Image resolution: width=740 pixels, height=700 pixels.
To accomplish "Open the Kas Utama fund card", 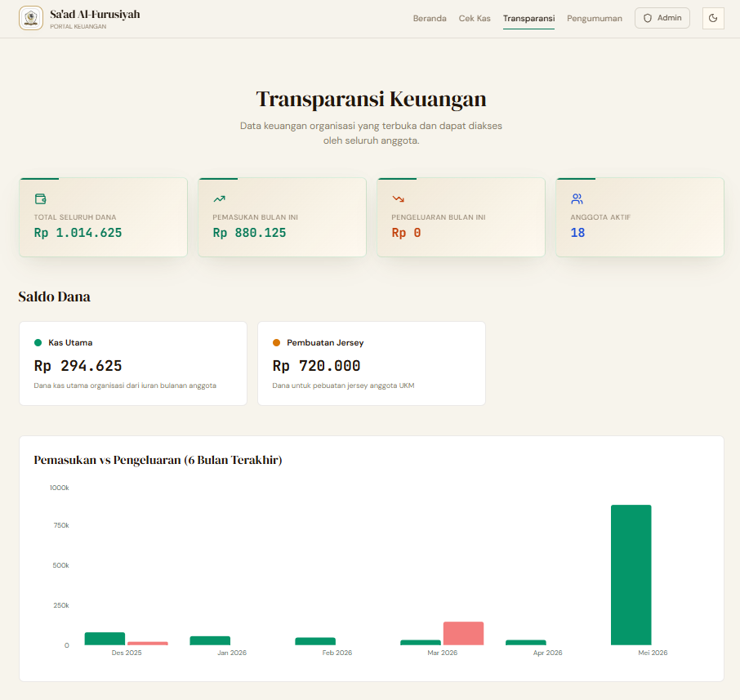I will [133, 363].
